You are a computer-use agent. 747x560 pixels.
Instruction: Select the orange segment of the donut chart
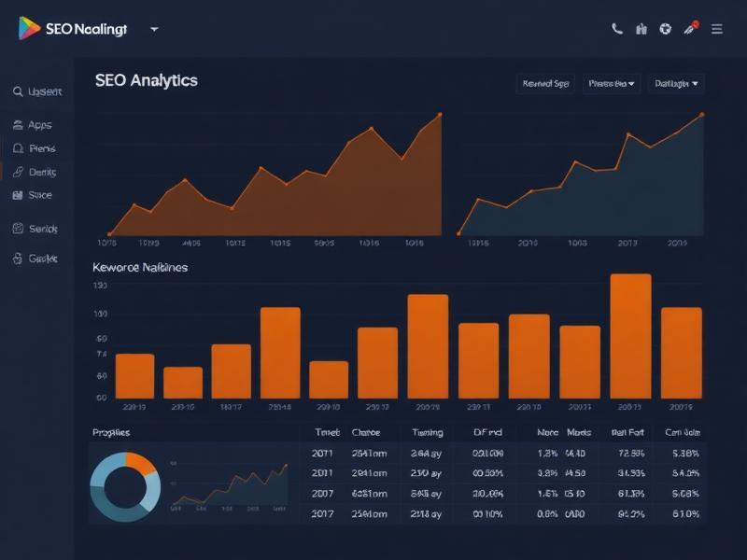[x=139, y=462]
